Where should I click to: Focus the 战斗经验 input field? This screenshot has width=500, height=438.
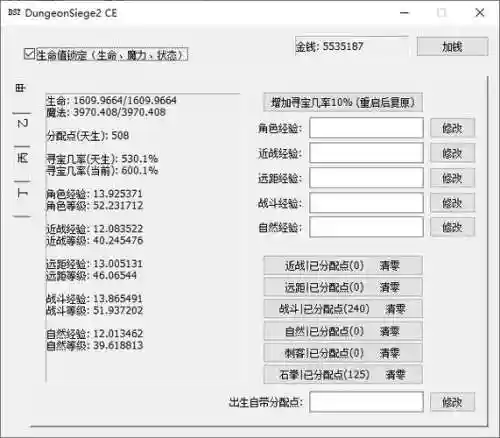click(366, 202)
